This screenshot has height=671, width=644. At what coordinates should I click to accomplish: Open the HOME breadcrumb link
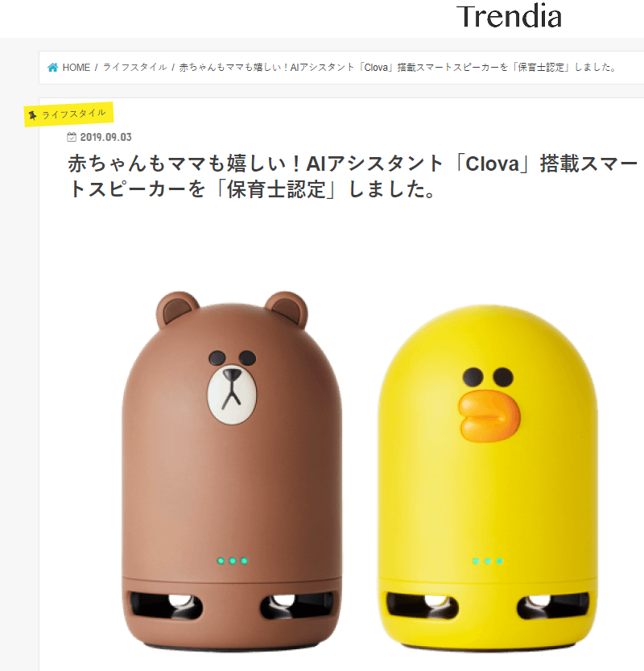(x=76, y=68)
